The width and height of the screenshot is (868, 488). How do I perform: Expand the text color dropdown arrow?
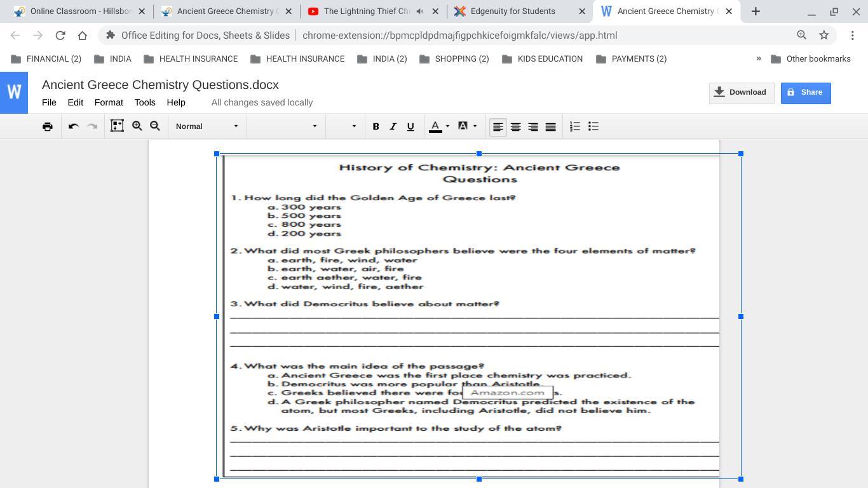[x=447, y=126]
